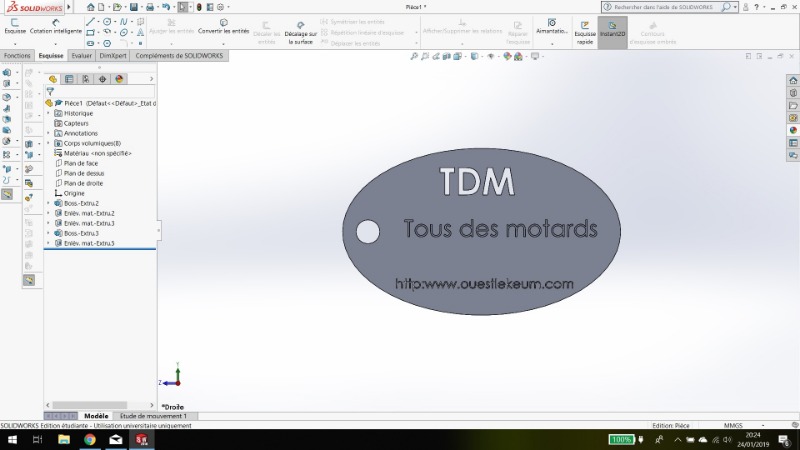This screenshot has width=800, height=450.
Task: Open the DisplayManager color-wheel tab
Action: [x=119, y=78]
